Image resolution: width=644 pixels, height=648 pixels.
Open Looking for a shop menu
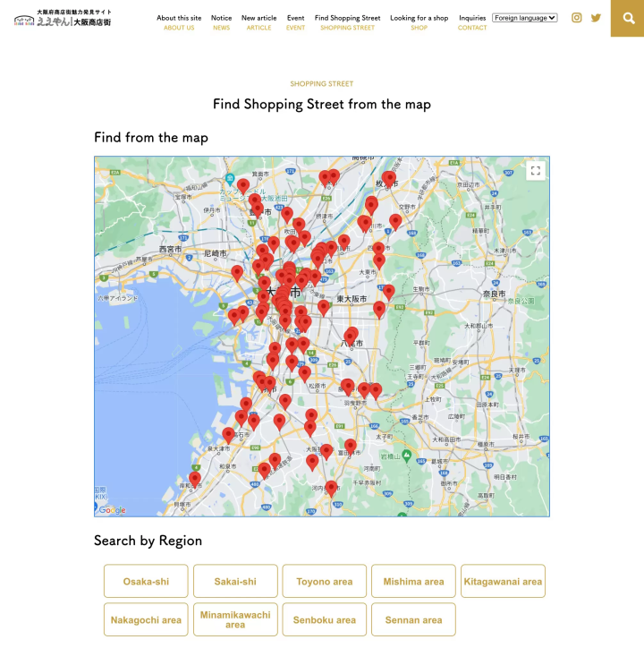[419, 21]
